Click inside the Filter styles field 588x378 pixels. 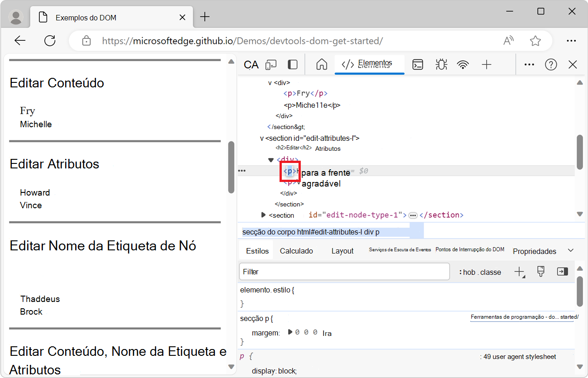[344, 272]
